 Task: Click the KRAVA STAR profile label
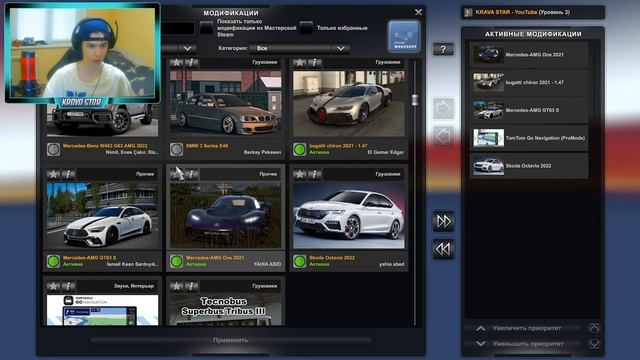click(522, 12)
